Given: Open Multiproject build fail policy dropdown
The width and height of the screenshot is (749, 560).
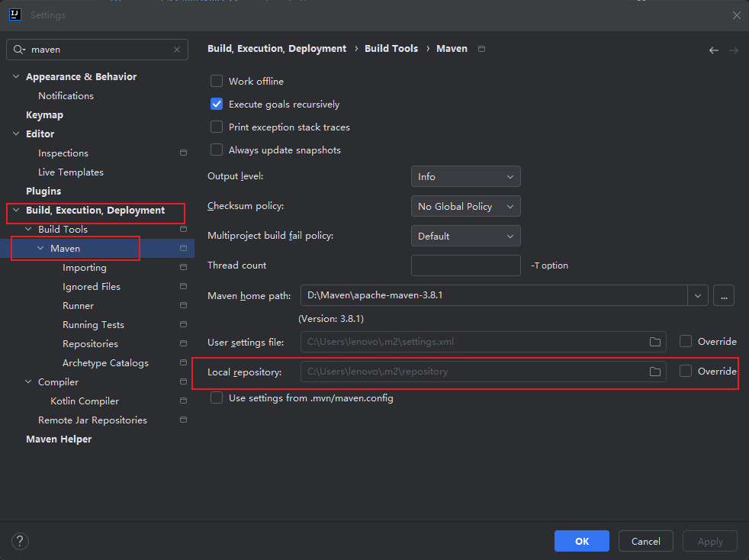Looking at the screenshot, I should 466,236.
